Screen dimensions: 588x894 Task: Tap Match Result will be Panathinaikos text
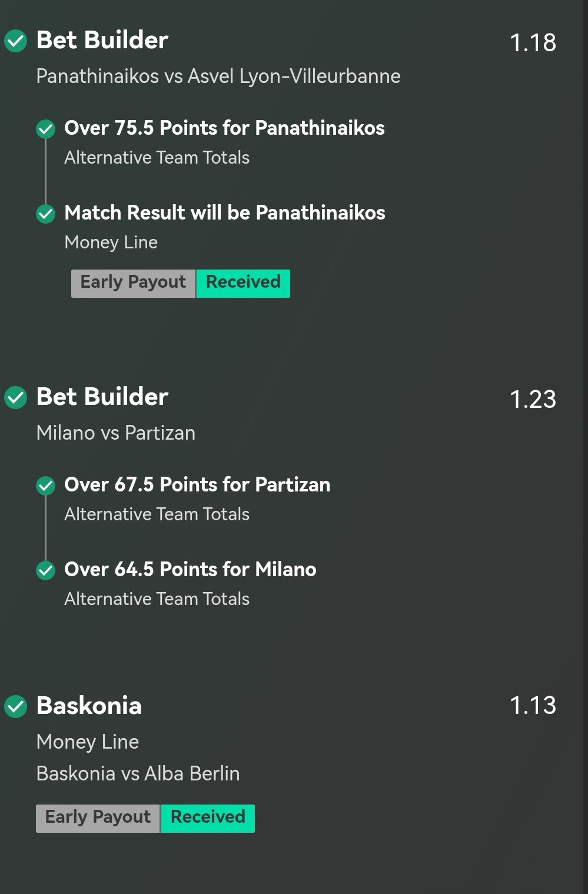(x=225, y=213)
